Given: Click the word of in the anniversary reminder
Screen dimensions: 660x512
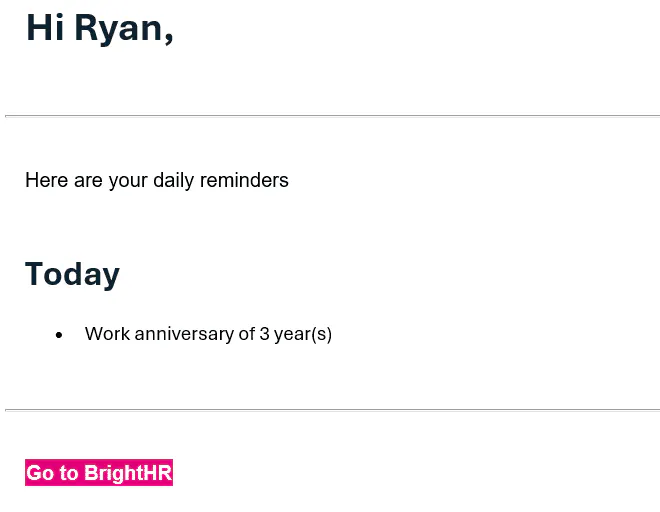Looking at the screenshot, I should coord(247,334).
